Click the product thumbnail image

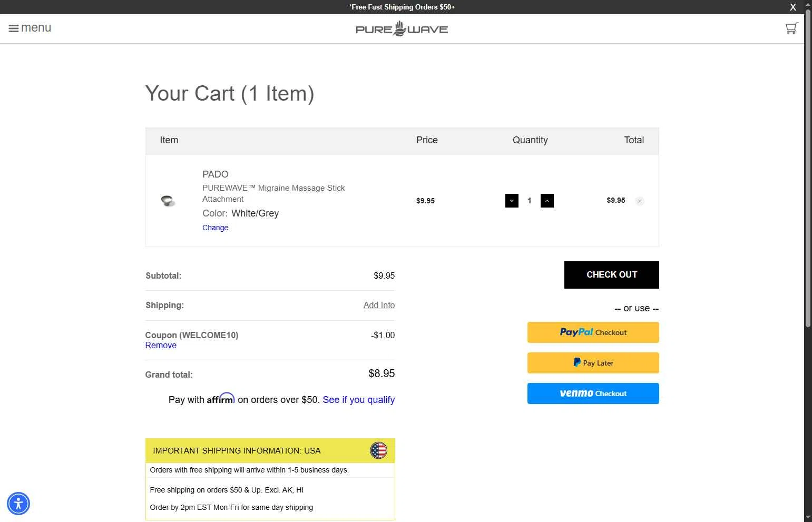168,201
